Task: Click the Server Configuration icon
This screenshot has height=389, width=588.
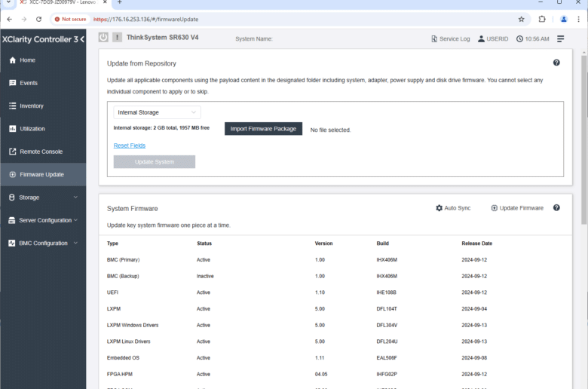Action: coord(11,220)
